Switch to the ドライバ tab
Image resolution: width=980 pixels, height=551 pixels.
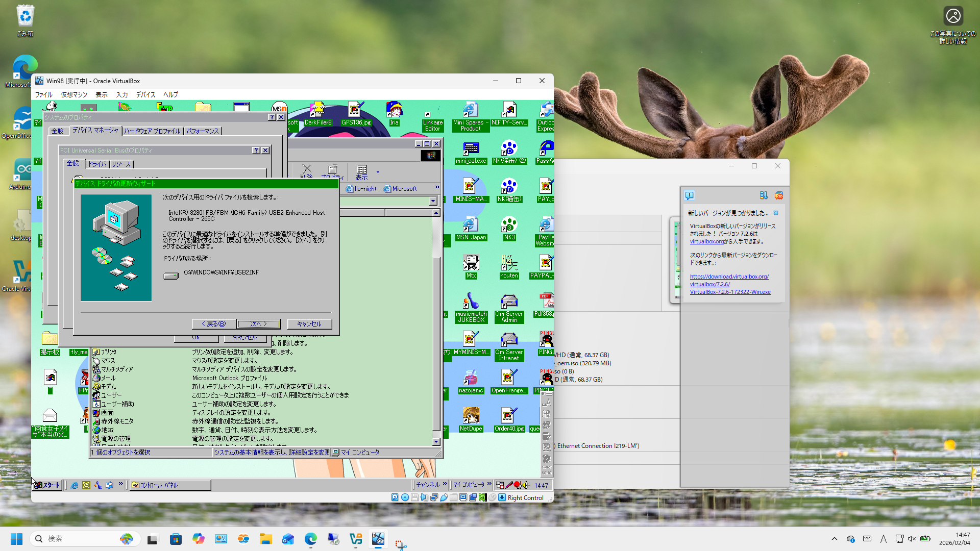tap(97, 164)
